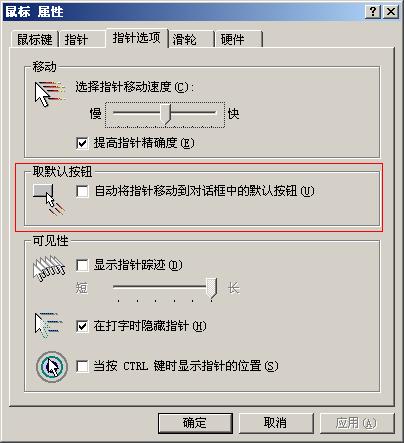The image size is (404, 443).
Task: Click the pointer speed motion icon
Action: (x=50, y=94)
